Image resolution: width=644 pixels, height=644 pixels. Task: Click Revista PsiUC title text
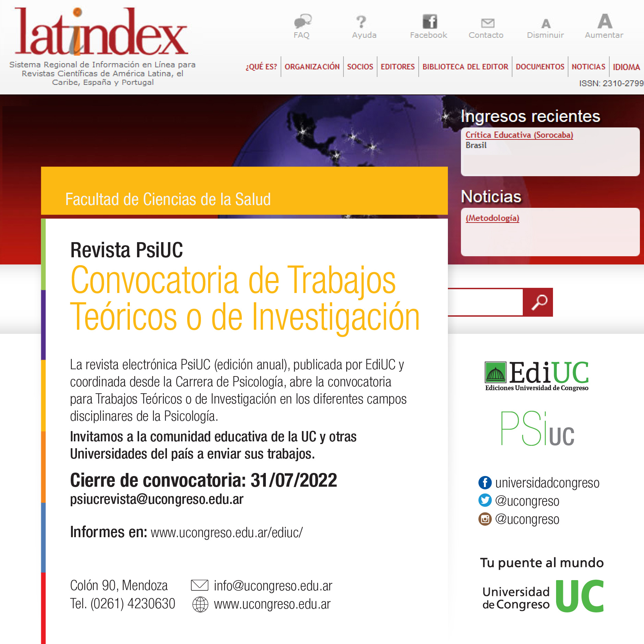coord(126,250)
